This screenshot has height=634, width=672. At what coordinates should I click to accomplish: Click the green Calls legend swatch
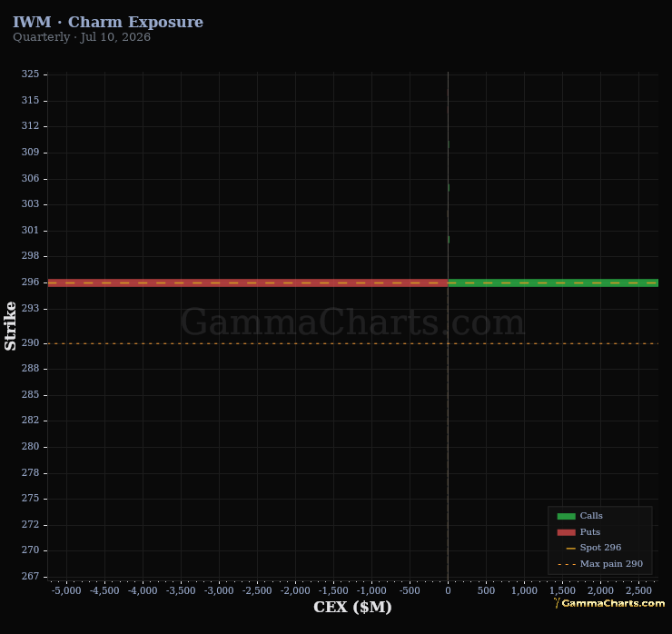(x=566, y=516)
